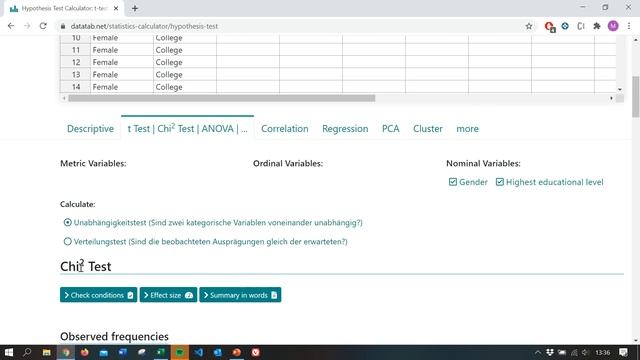Open Visual Studio Code from the taskbar
This screenshot has width=640, height=360.
(199, 352)
